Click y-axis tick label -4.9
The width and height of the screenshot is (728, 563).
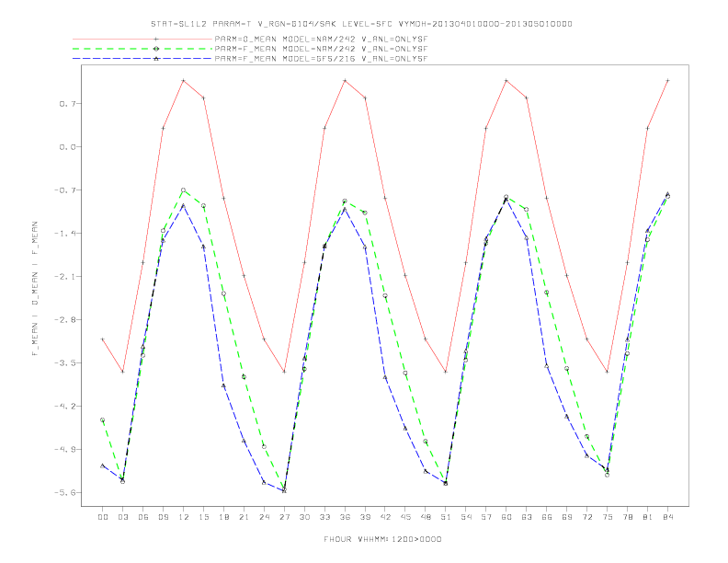[64, 449]
